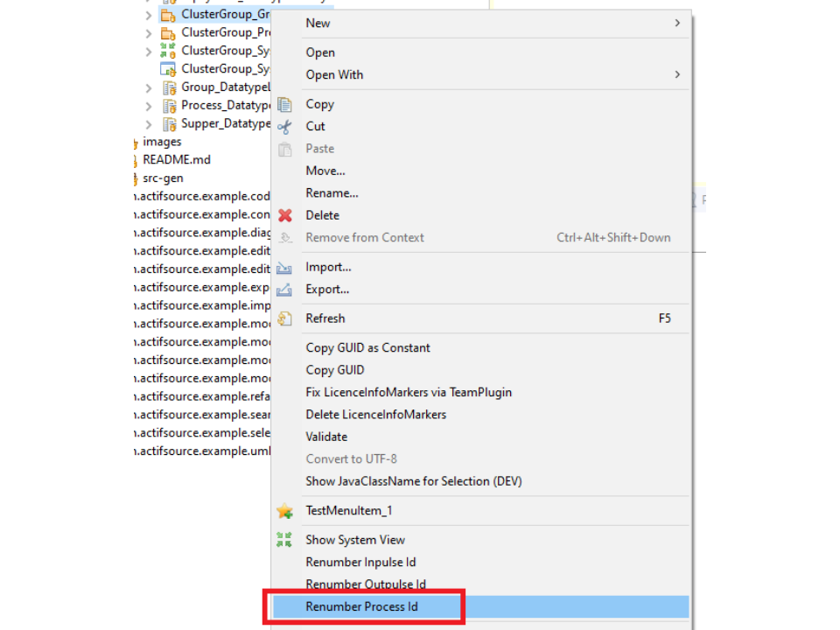Click the green Show System View icon
The width and height of the screenshot is (840, 630).
point(284,540)
